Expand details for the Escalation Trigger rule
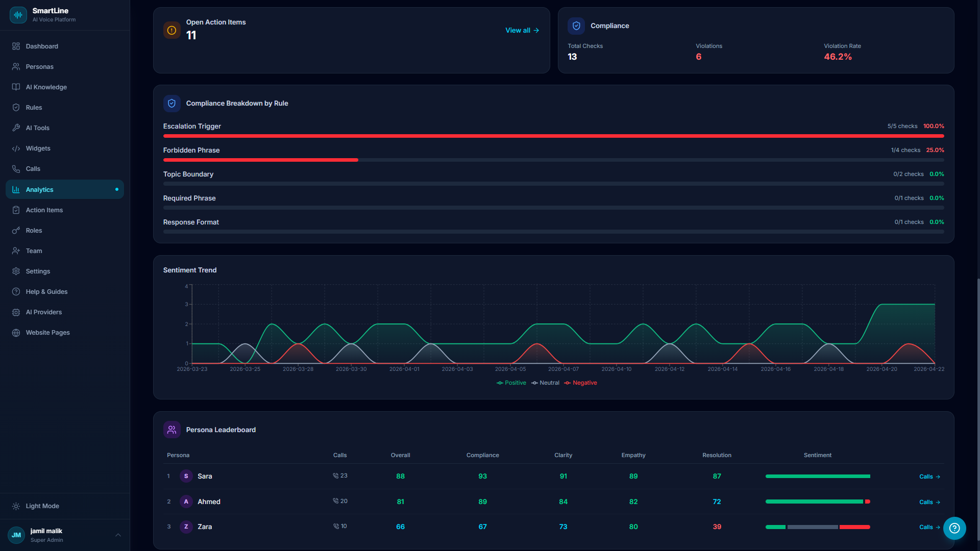 point(192,126)
